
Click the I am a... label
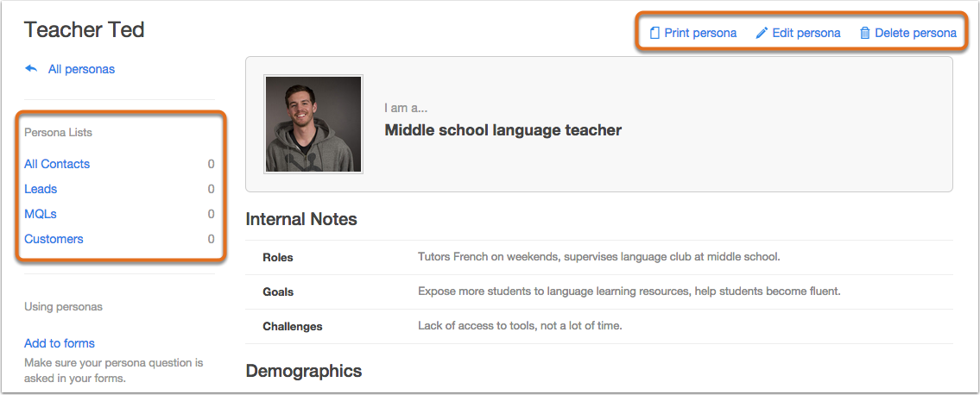[407, 108]
